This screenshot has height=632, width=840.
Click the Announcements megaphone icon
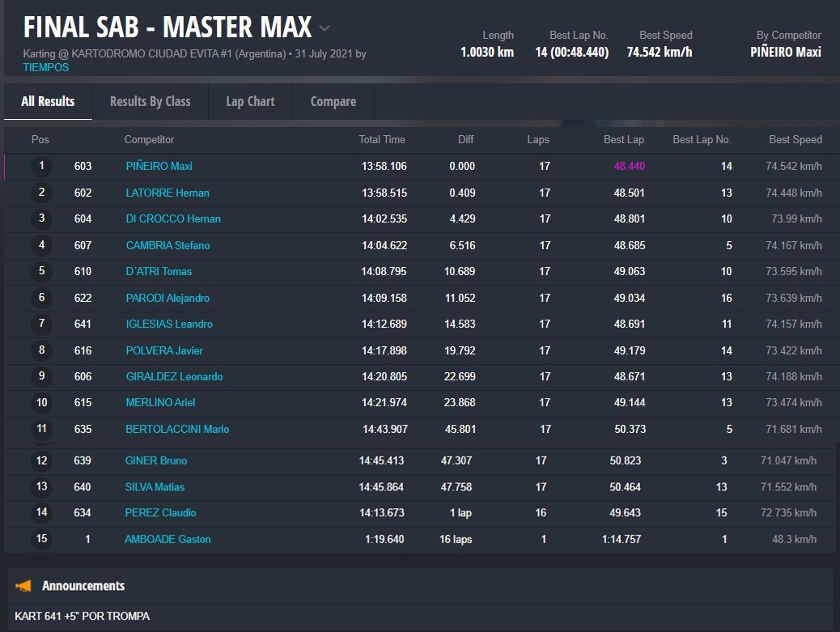23,586
